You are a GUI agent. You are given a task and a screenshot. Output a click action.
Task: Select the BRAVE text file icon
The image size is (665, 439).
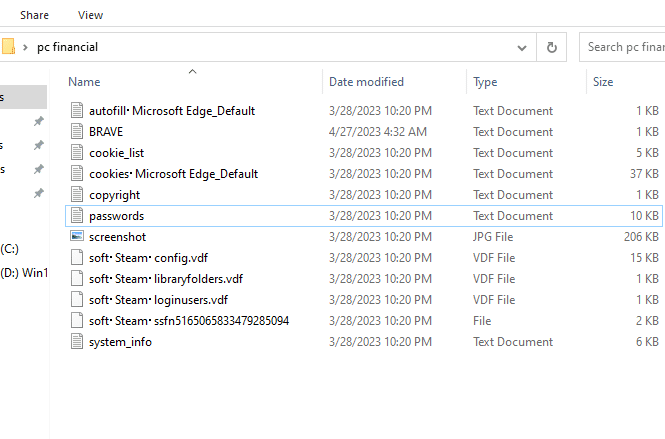click(x=78, y=132)
